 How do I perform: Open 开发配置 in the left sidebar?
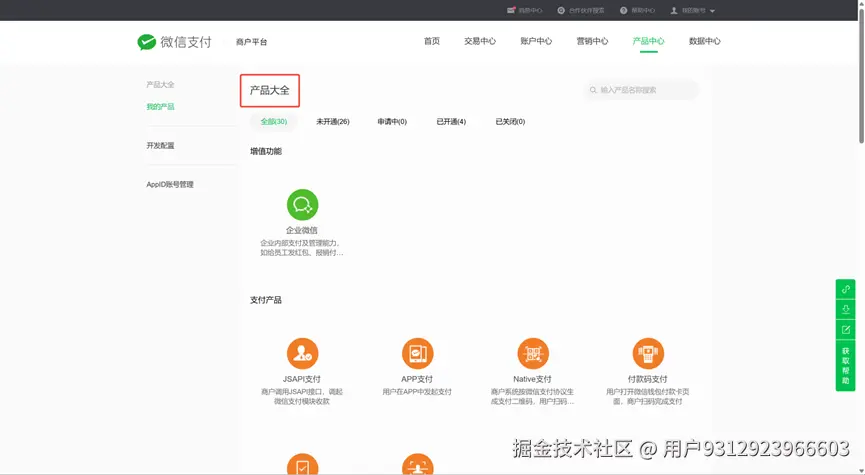pos(161,146)
